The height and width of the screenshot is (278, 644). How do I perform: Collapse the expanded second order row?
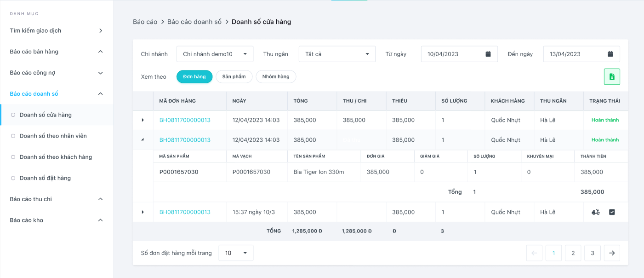tap(142, 140)
